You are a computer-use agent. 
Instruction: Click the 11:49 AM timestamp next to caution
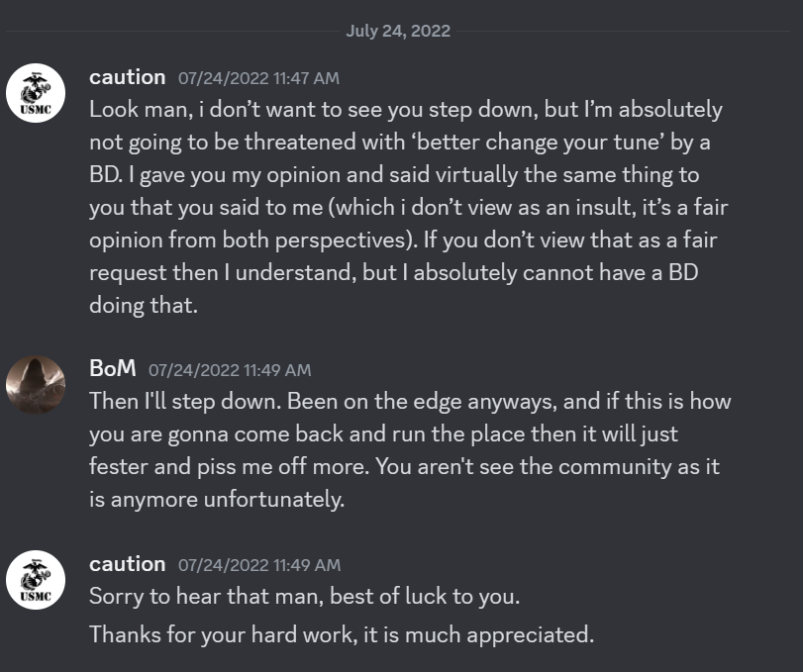tap(259, 565)
